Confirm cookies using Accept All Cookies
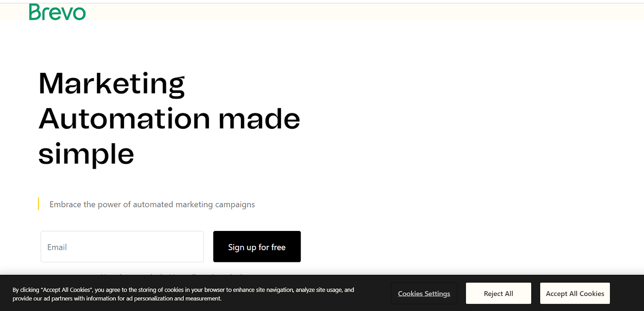 pos(574,293)
